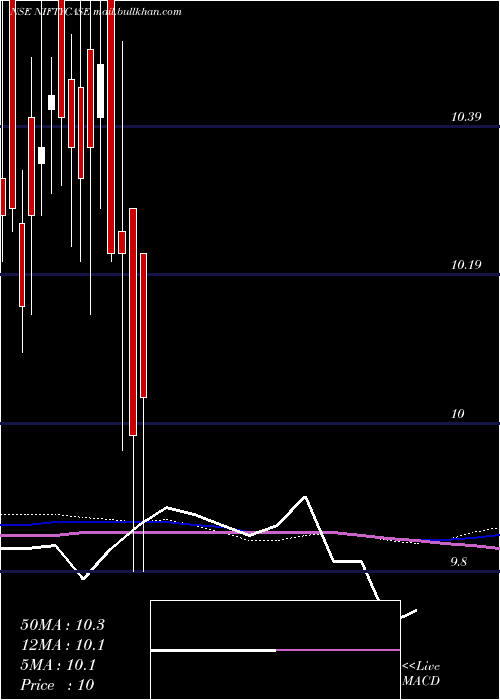500x700 pixels.
Task: Click the 5MA : 10.1 readout
Action: coord(58,665)
